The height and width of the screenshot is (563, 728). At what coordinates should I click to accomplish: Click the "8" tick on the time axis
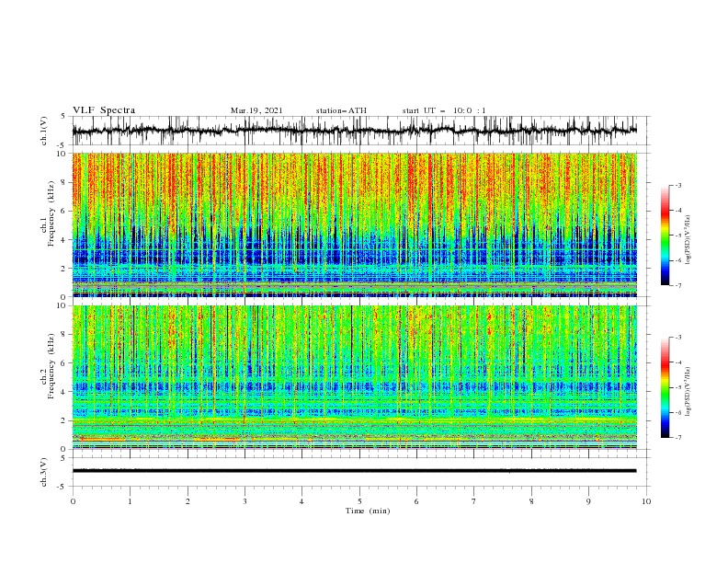[x=531, y=501]
